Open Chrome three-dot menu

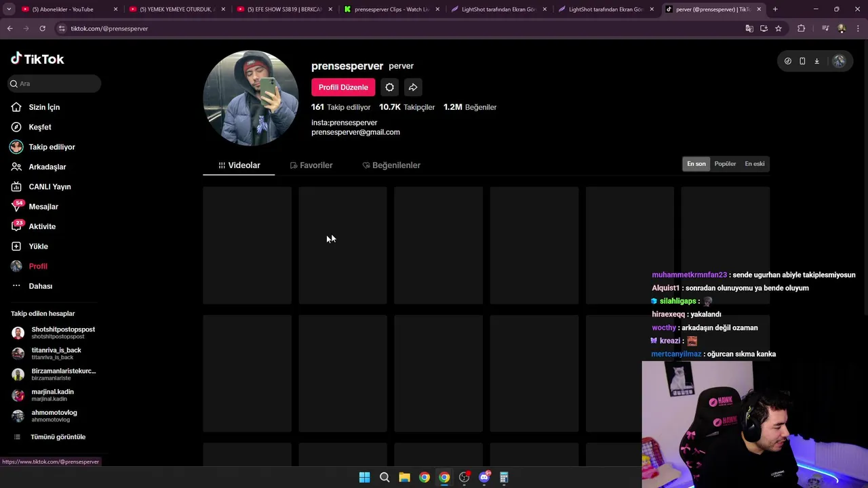click(858, 28)
